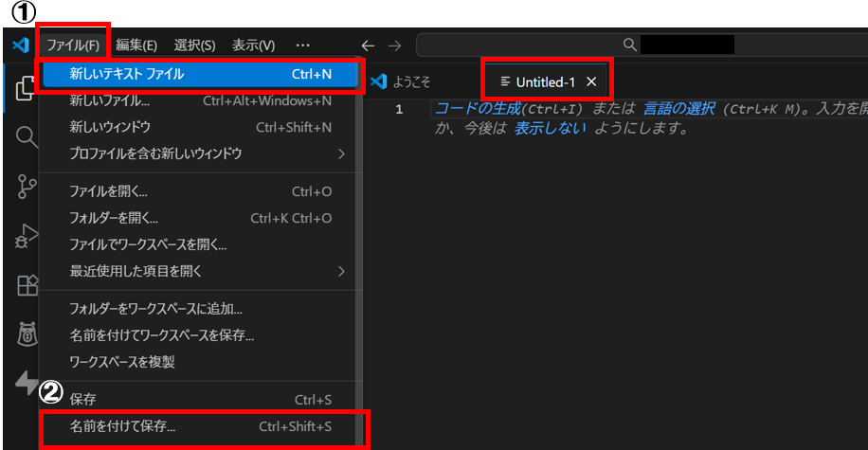Choose ファイルでワークスペースを開く... menu item
The image size is (868, 450).
pyautogui.click(x=200, y=244)
